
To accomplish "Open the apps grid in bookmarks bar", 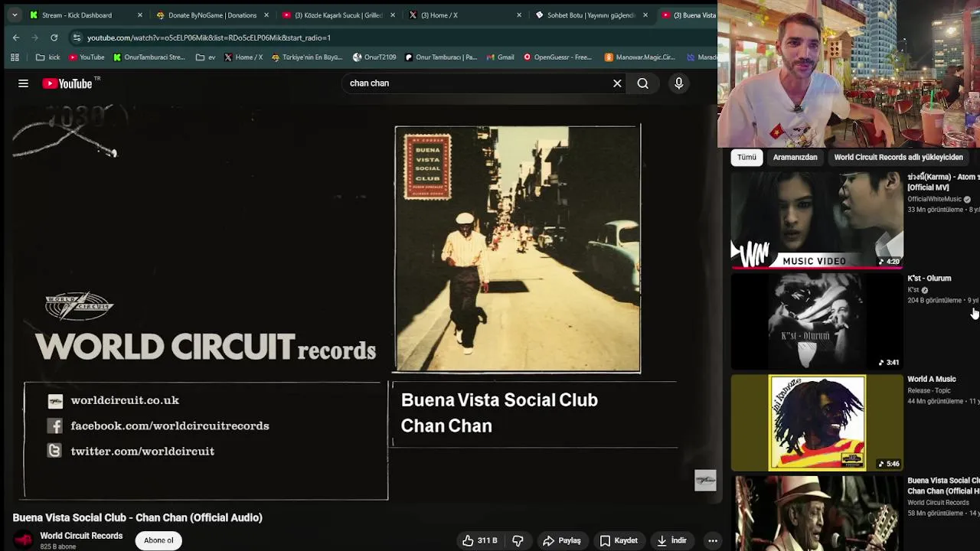I will 15,57.
